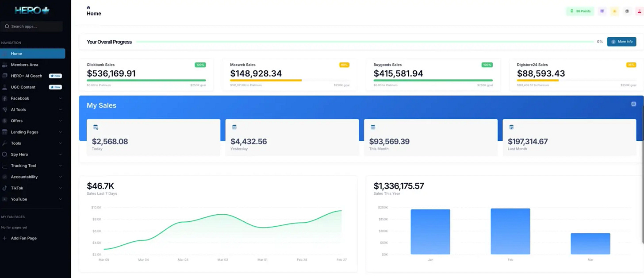Open the help question mark icon

[x=627, y=11]
